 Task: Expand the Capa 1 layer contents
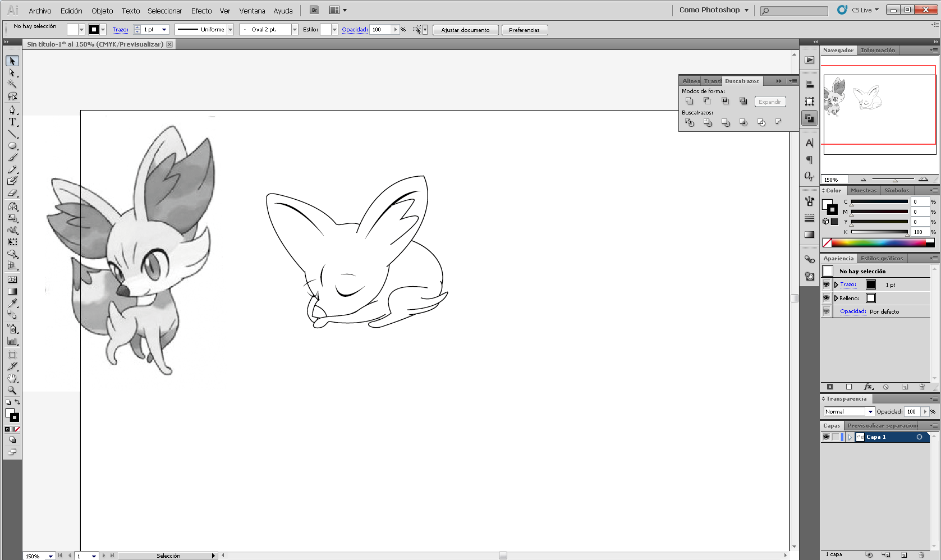point(850,437)
